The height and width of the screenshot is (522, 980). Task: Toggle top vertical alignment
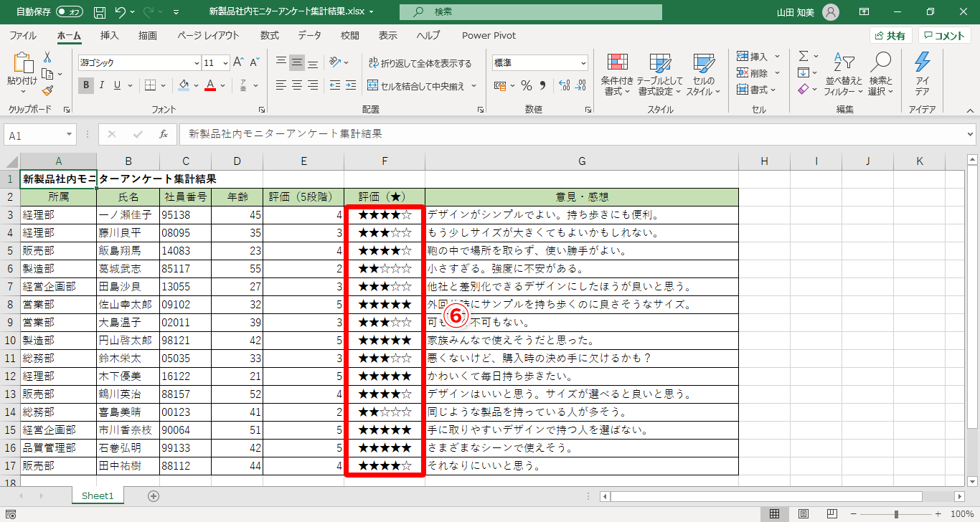click(x=281, y=62)
